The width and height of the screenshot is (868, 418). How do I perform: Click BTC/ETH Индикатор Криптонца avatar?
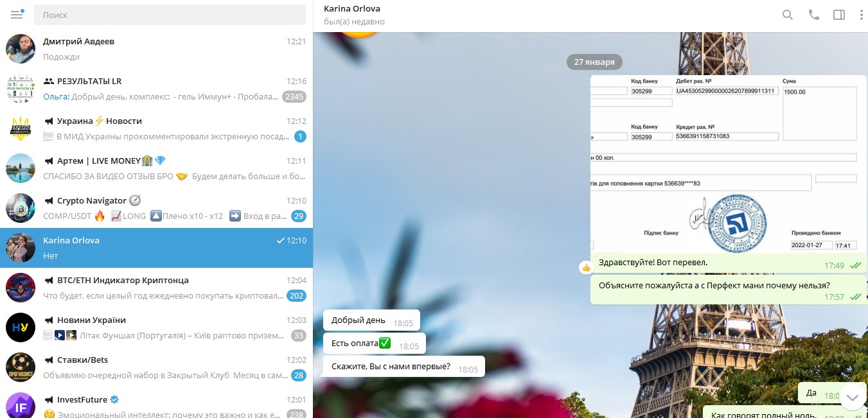tap(21, 288)
